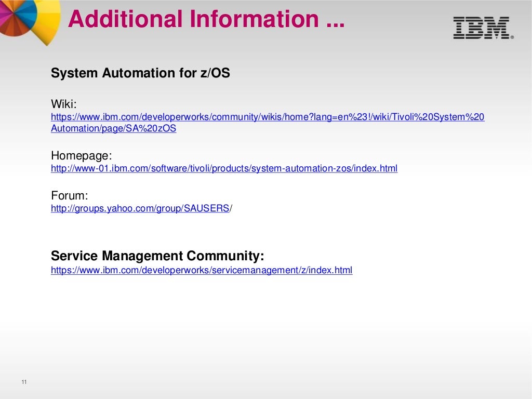
Task: Select the 'Additional Information ...' slide title
Action: (x=206, y=19)
